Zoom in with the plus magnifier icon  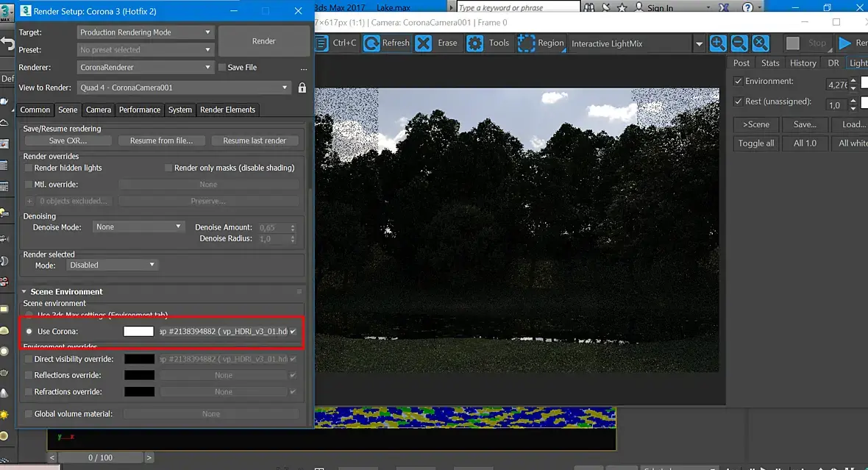click(x=717, y=43)
